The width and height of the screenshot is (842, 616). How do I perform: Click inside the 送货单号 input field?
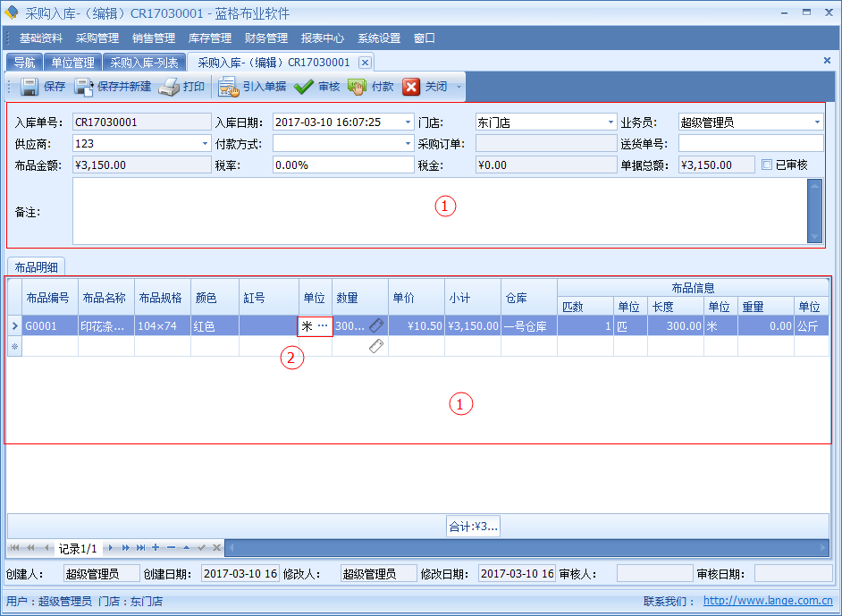(x=751, y=142)
